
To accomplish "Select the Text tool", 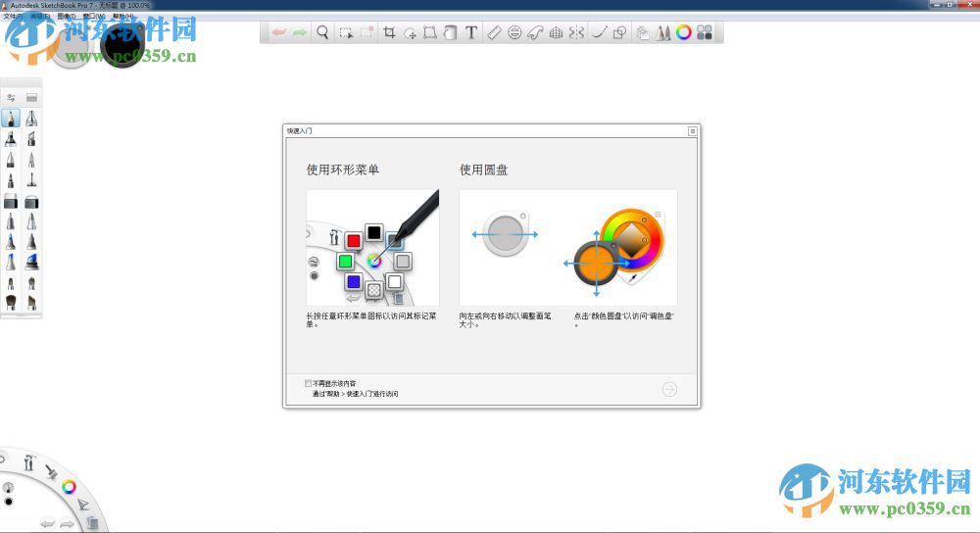I will (x=471, y=32).
